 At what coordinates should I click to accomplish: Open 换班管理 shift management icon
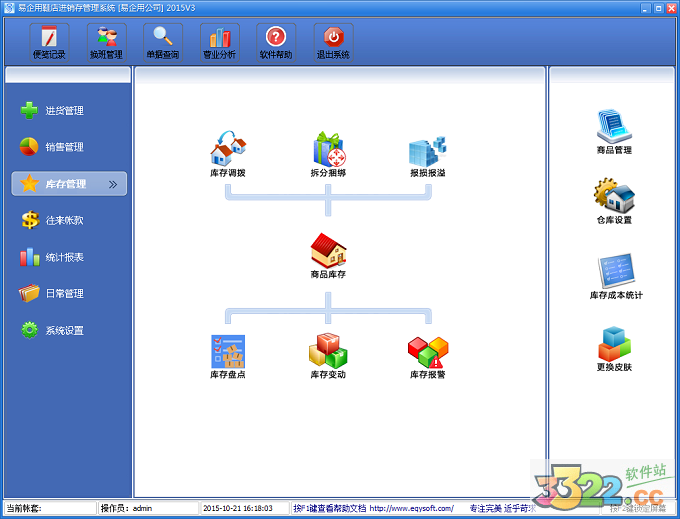click(x=106, y=42)
